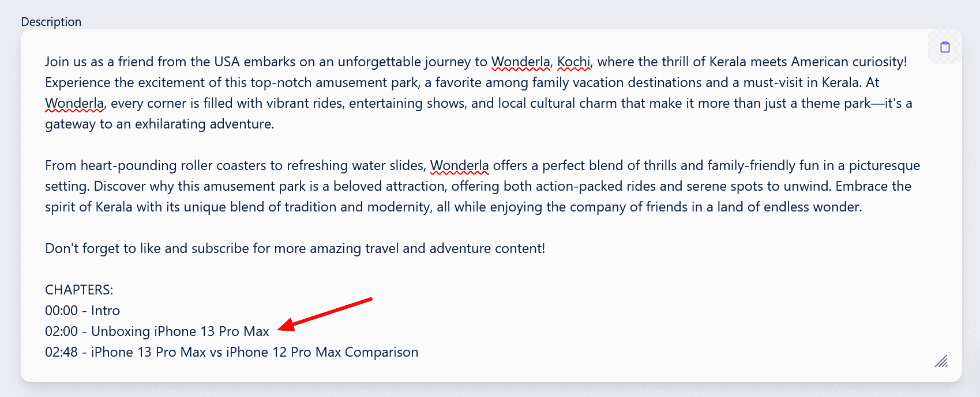The height and width of the screenshot is (397, 980).
Task: Click the textarea resize grip icon
Action: (x=941, y=361)
